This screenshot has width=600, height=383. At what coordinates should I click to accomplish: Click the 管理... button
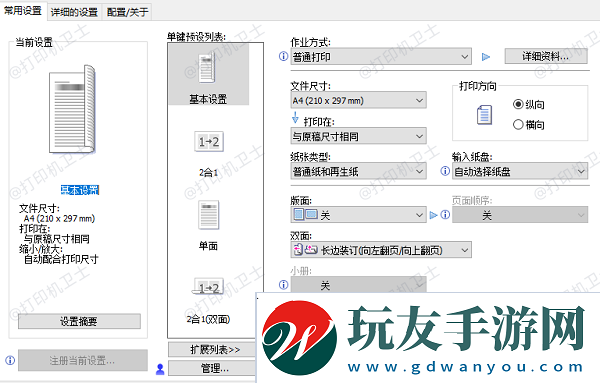[x=212, y=368]
